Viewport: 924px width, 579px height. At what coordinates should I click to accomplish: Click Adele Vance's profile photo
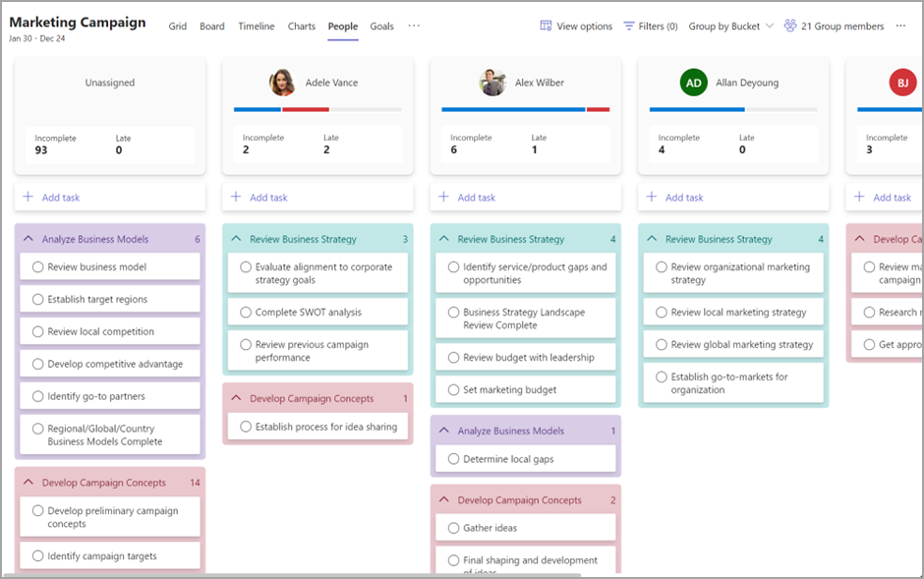tap(282, 83)
